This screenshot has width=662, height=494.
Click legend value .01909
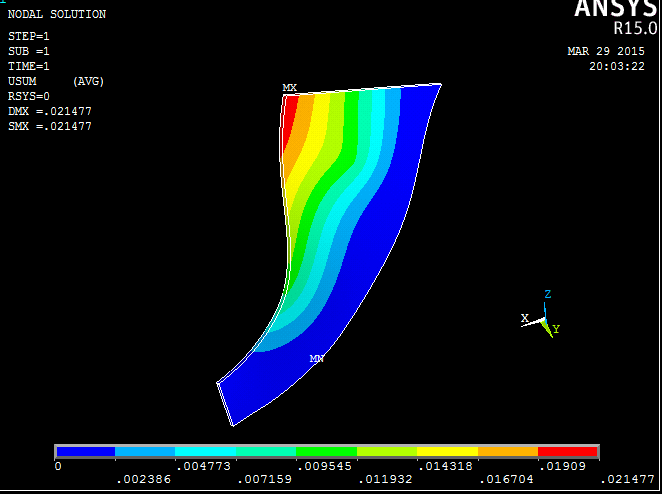pyautogui.click(x=562, y=467)
